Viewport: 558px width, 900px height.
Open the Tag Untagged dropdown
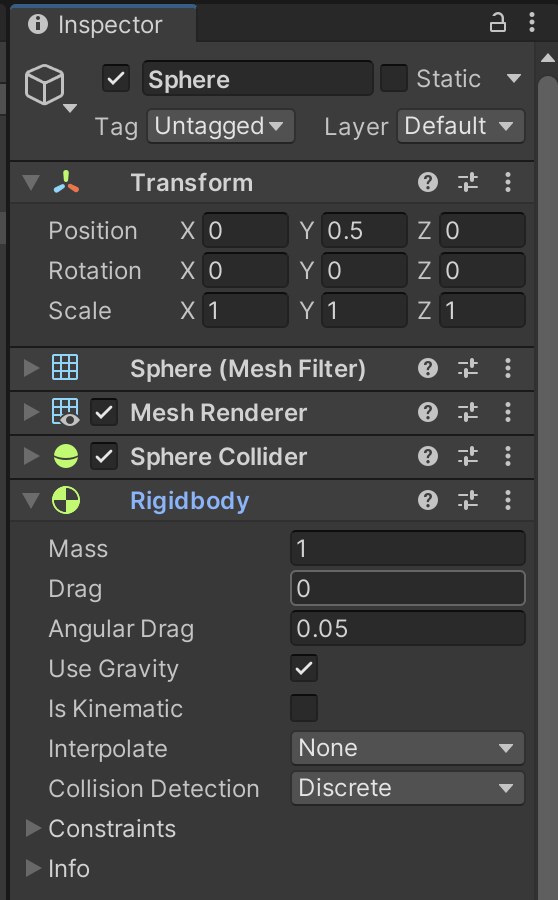click(x=221, y=126)
